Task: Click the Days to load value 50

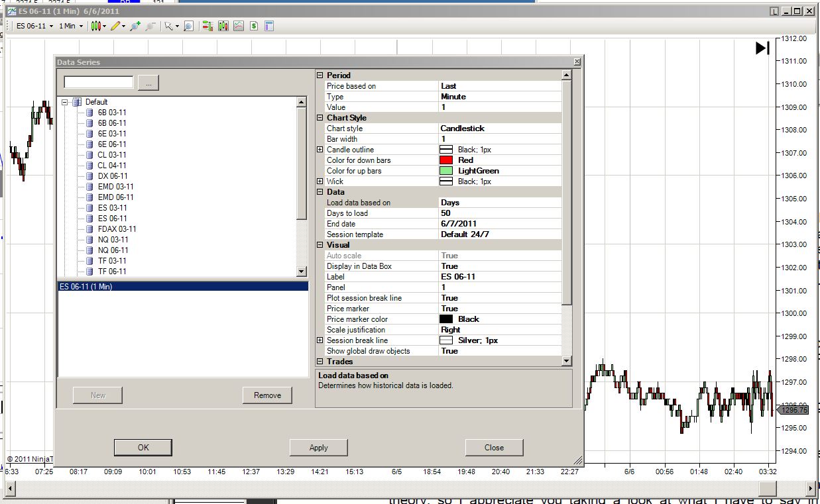Action: click(x=500, y=213)
